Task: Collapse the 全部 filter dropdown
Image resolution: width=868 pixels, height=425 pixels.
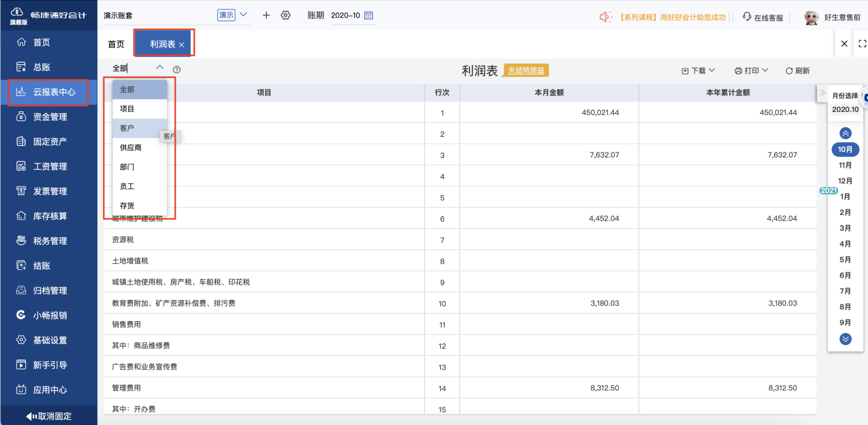Action: click(159, 68)
